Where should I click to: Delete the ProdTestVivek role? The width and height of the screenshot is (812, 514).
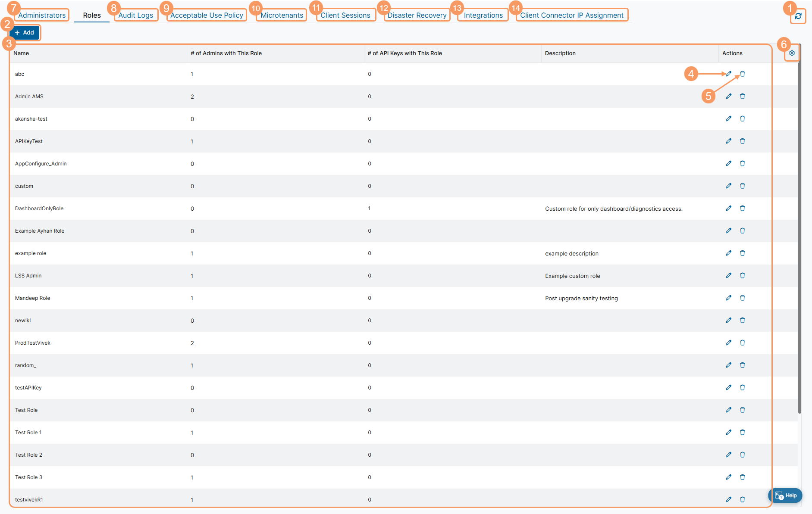point(742,343)
